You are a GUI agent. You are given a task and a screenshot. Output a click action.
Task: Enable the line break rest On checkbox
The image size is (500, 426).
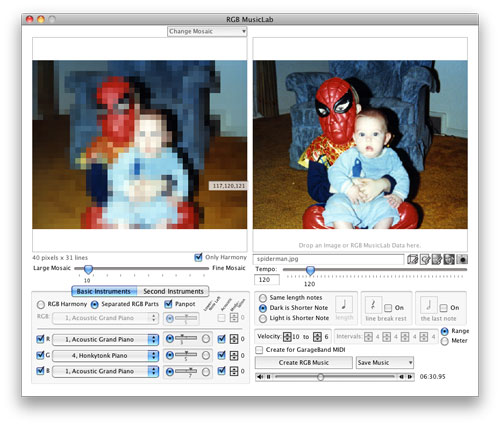click(x=388, y=308)
